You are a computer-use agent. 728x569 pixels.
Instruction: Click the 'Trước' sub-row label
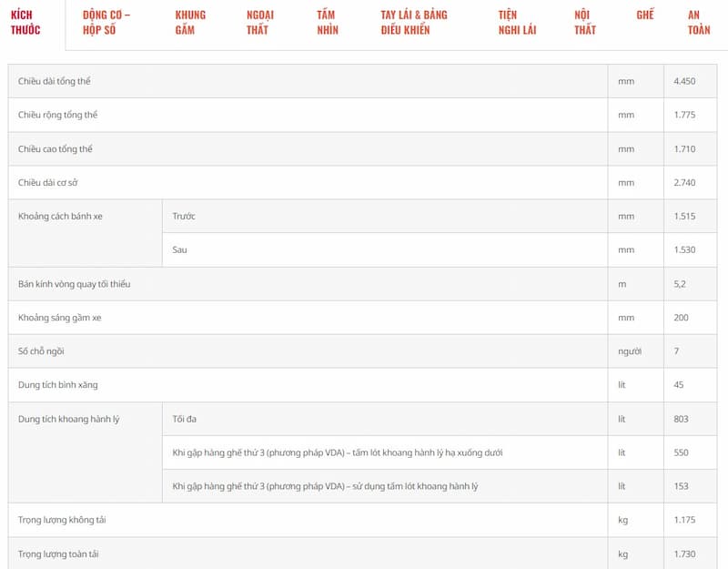coord(184,217)
